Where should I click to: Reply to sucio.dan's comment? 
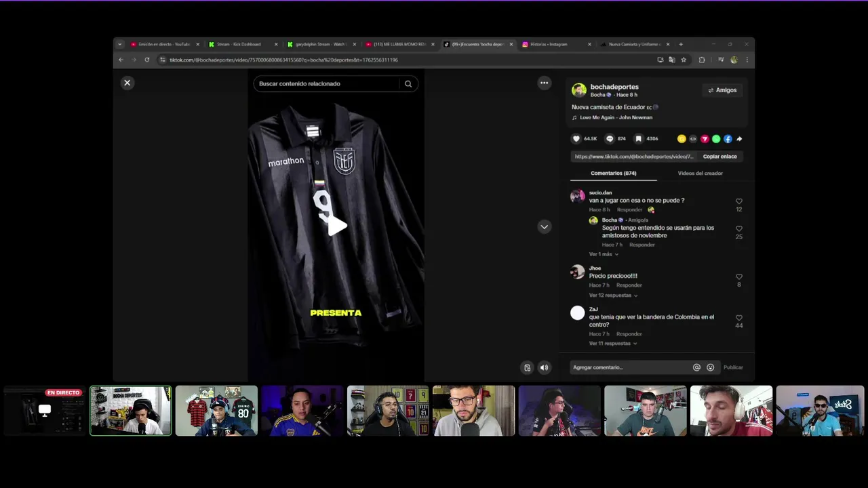coord(629,210)
